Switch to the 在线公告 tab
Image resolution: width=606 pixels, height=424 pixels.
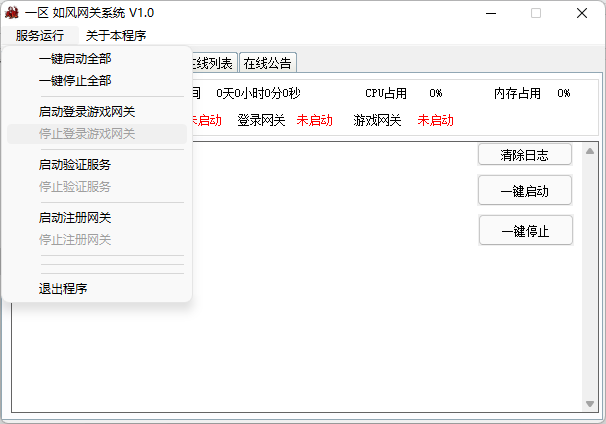[x=268, y=63]
